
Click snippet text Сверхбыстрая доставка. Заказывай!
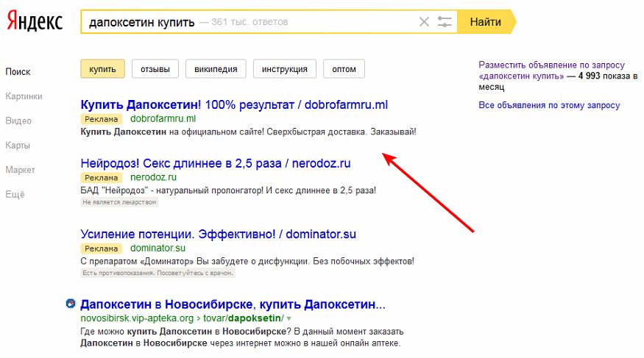342,132
